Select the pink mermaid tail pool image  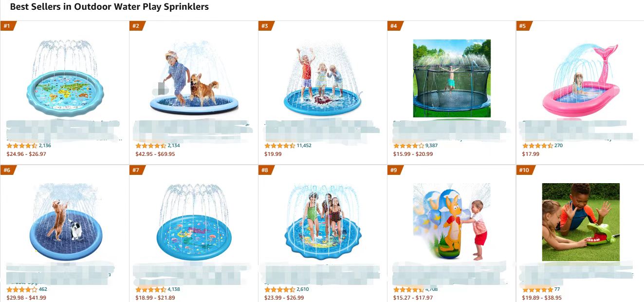581,78
